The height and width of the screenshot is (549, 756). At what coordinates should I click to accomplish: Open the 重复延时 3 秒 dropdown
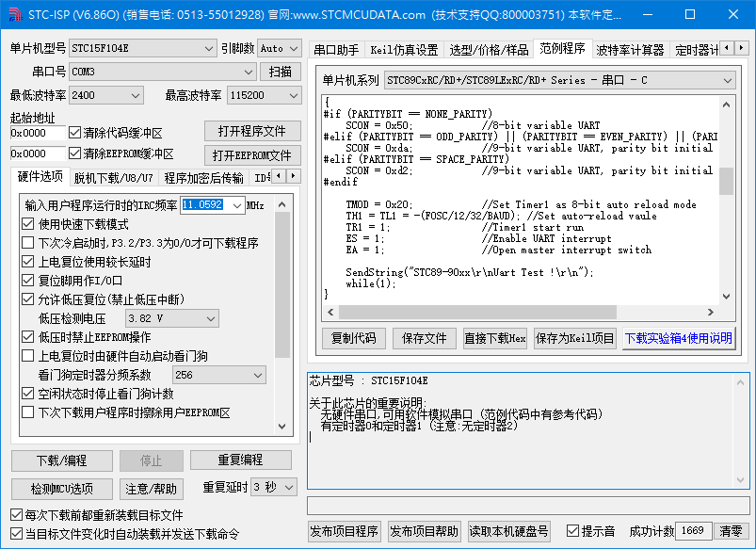[x=273, y=487]
